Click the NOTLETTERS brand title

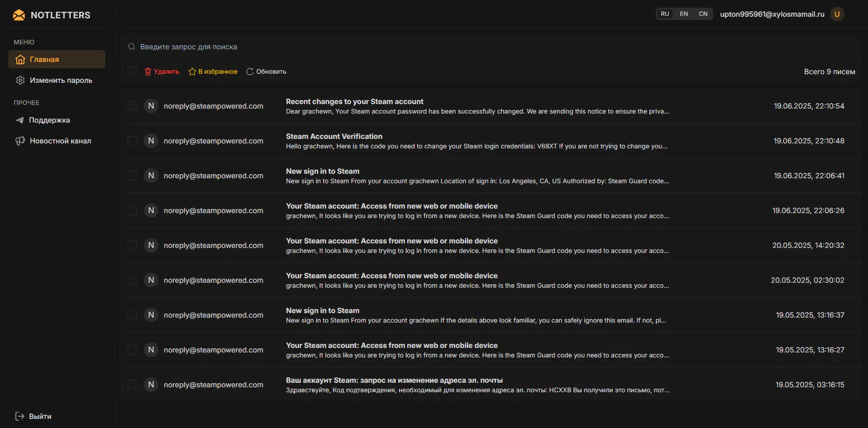pos(61,15)
